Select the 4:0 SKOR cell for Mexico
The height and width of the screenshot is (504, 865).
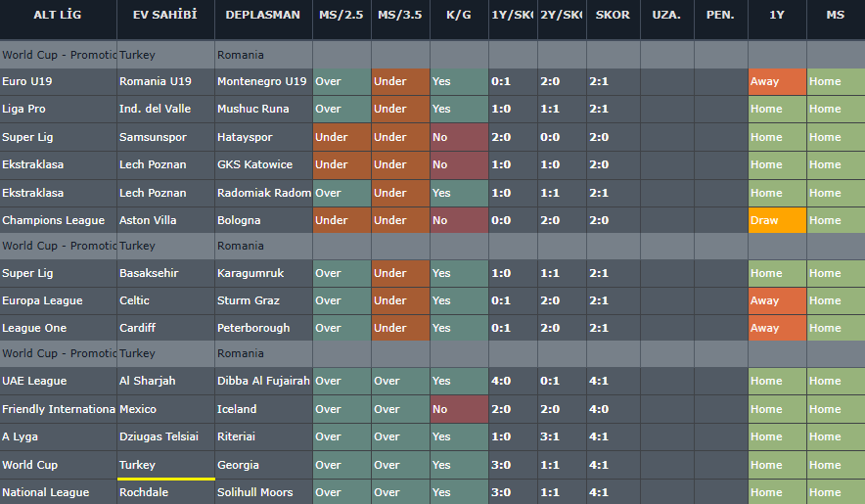[613, 409]
